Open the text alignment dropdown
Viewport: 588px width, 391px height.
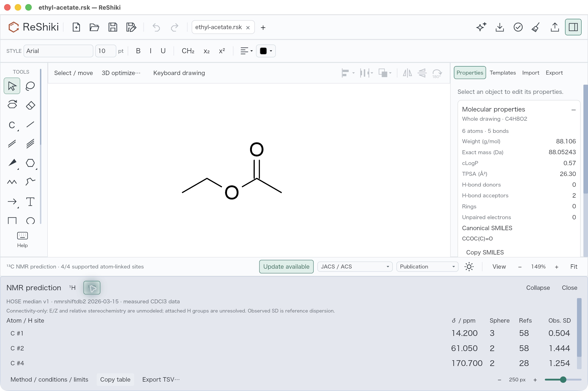click(247, 51)
